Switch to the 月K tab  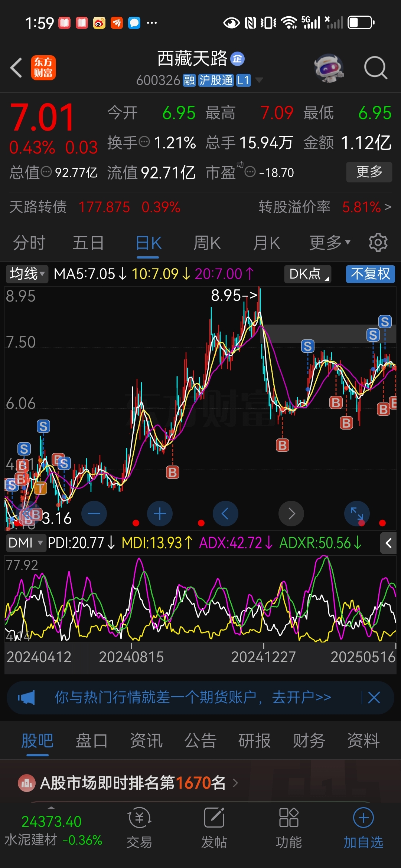[x=267, y=243]
